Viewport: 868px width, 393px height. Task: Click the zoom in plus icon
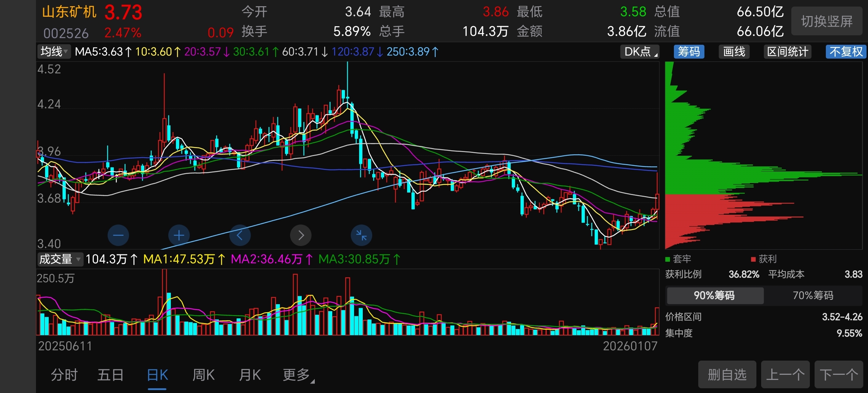179,235
